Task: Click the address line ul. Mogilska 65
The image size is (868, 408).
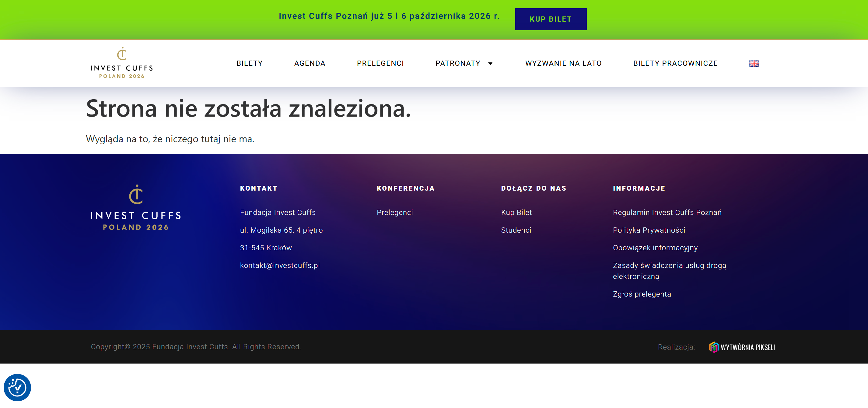Action: 281,230
